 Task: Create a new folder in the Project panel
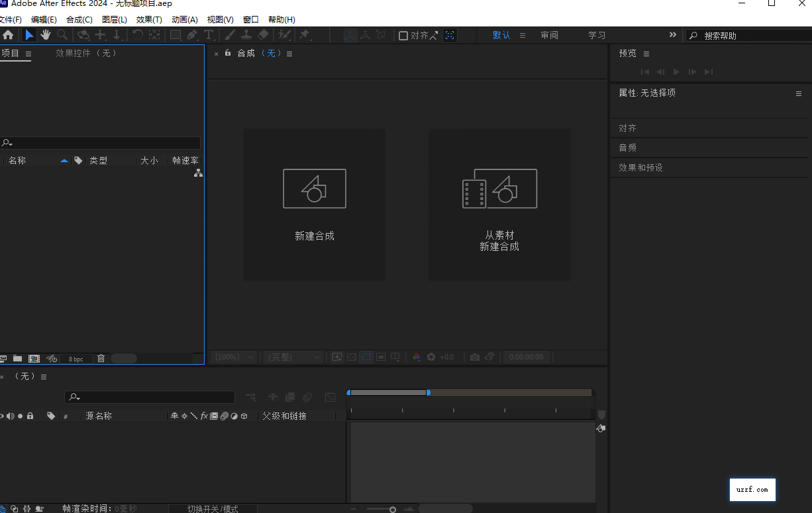point(17,358)
